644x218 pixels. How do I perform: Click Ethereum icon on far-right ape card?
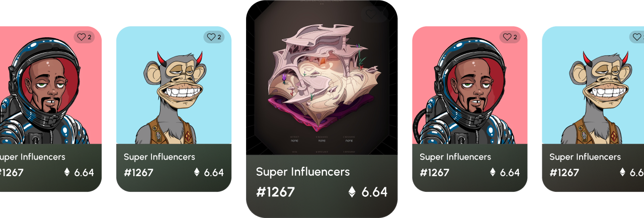(x=622, y=172)
